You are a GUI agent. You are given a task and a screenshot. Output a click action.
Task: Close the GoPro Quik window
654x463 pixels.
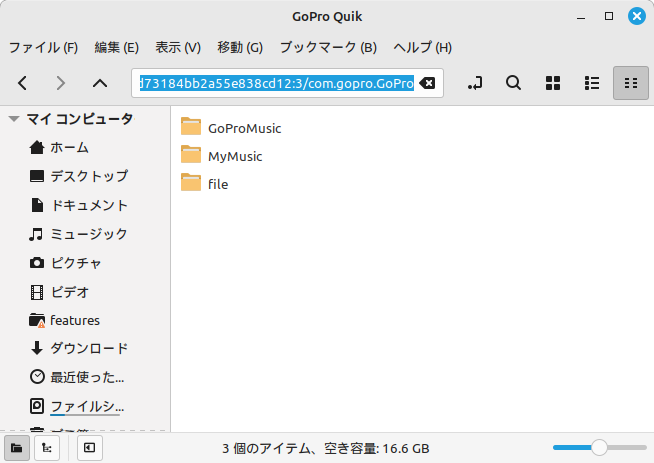[637, 16]
